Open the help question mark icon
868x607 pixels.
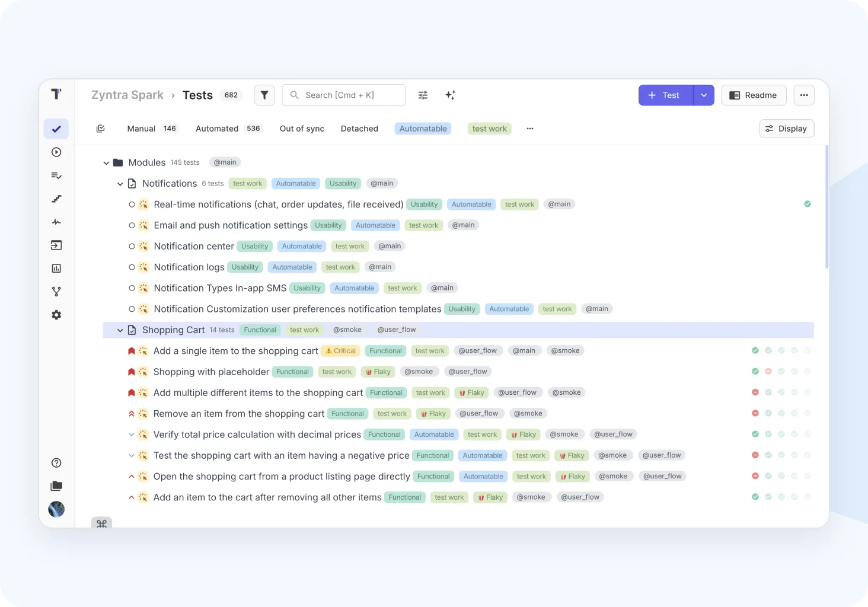click(56, 463)
